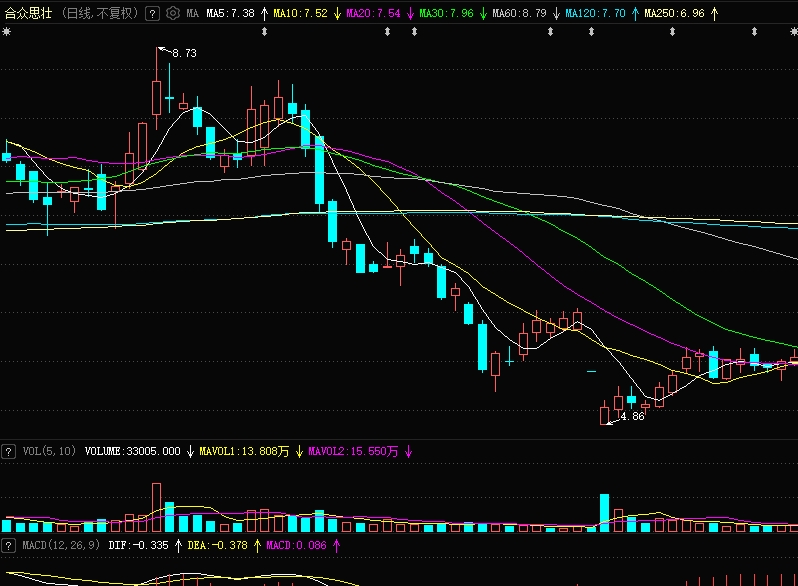
Task: Select the magenta MACD:0.086 value
Action: 296,545
